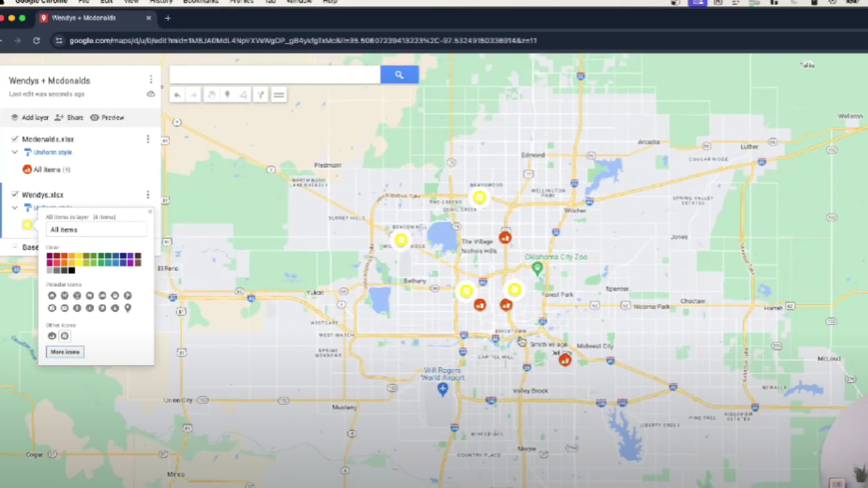Click the Oklahoma City Zoo green marker

[x=537, y=268]
